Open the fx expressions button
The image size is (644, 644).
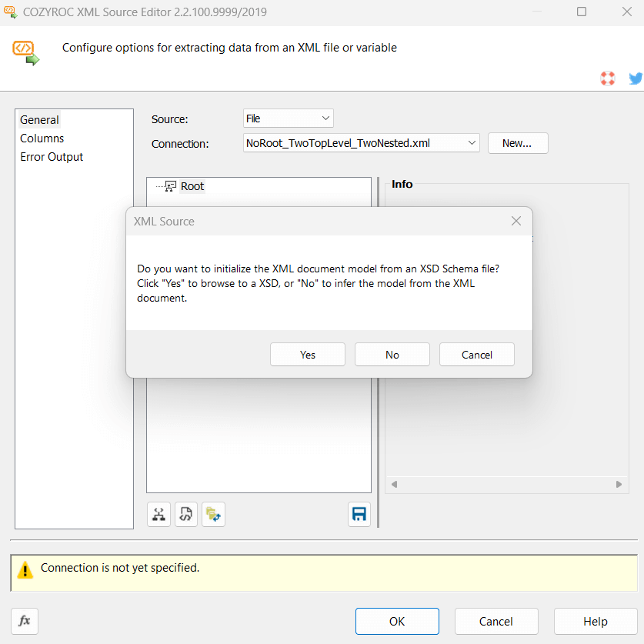pyautogui.click(x=25, y=621)
